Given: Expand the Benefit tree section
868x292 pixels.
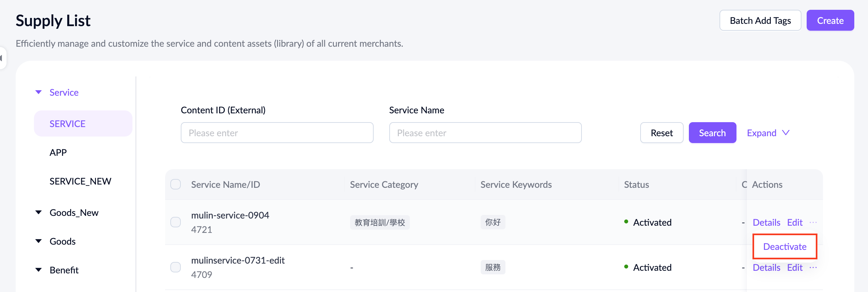Looking at the screenshot, I should pyautogui.click(x=39, y=270).
